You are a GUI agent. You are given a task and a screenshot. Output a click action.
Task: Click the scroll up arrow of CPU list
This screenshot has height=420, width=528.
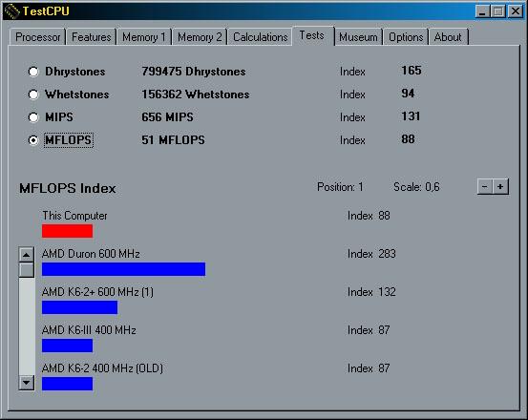point(27,255)
